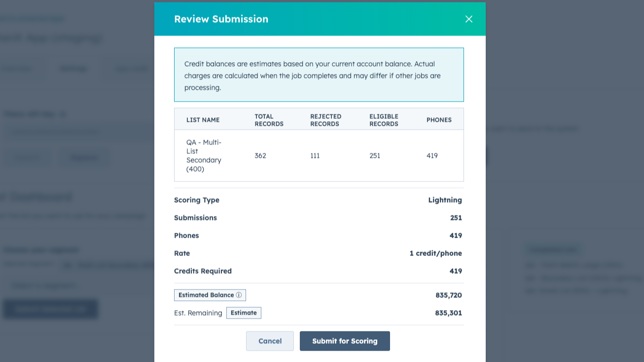The height and width of the screenshot is (362, 644).
Task: Click the Rejected Records column header
Action: click(x=325, y=119)
